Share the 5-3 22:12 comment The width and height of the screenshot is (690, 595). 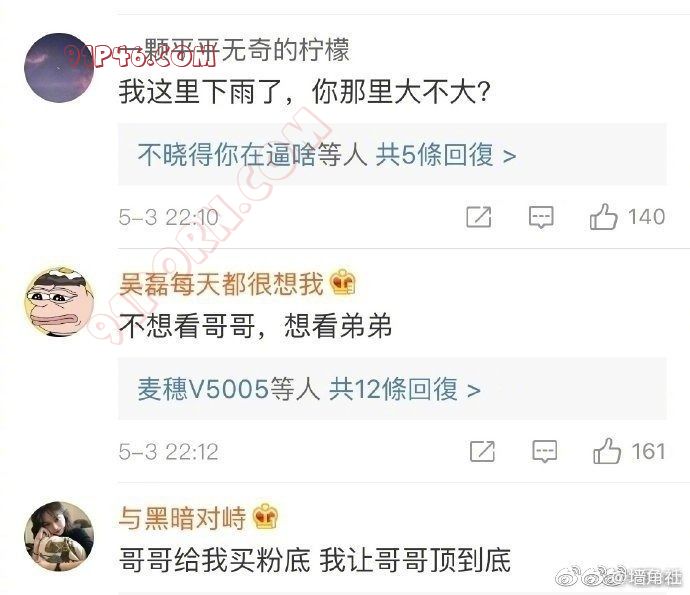(482, 451)
